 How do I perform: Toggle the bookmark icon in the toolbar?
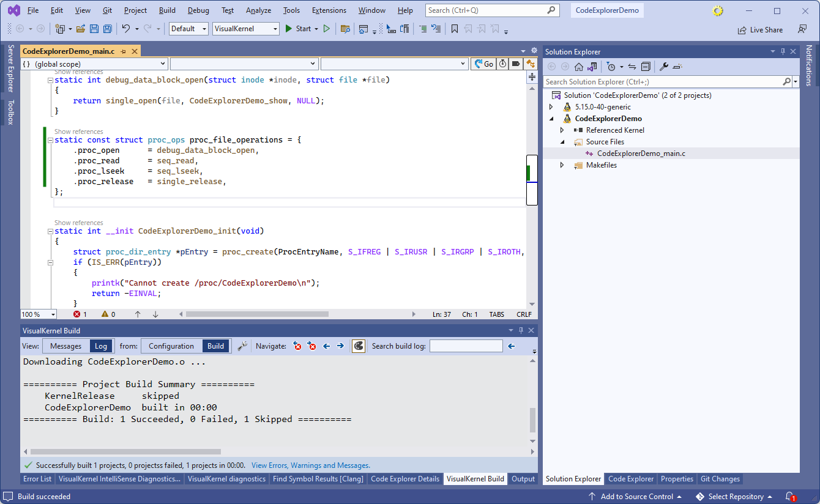click(x=454, y=29)
